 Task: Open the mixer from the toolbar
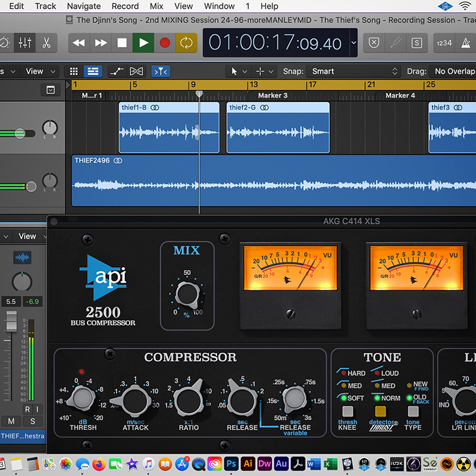(24, 43)
